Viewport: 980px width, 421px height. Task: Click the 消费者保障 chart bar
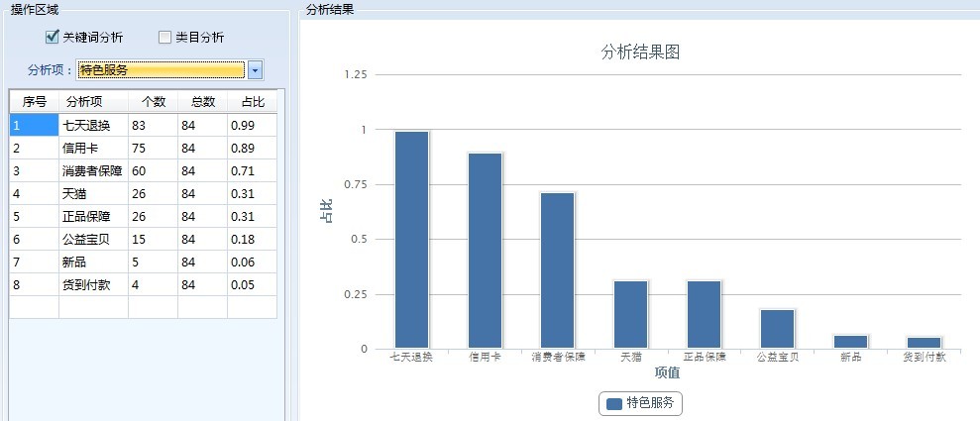(x=558, y=270)
